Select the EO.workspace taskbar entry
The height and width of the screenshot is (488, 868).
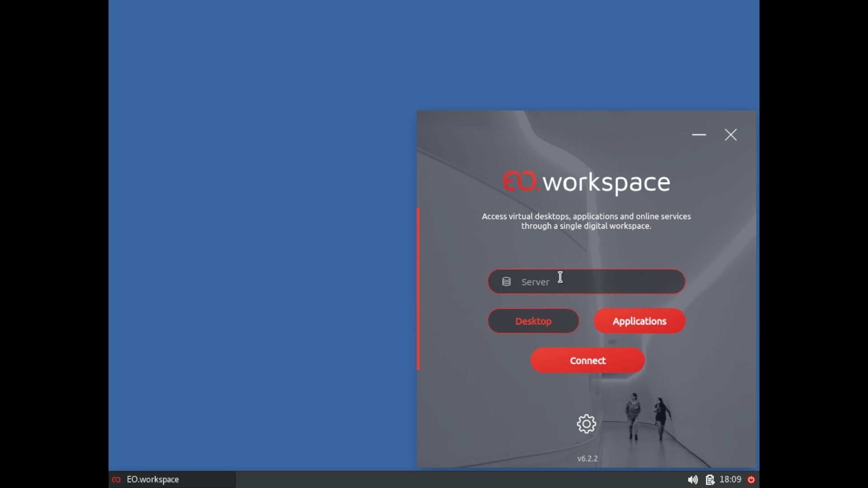click(x=172, y=479)
